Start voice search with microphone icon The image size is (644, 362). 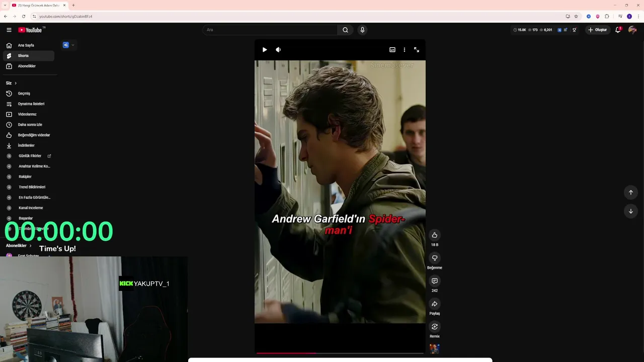tap(362, 30)
